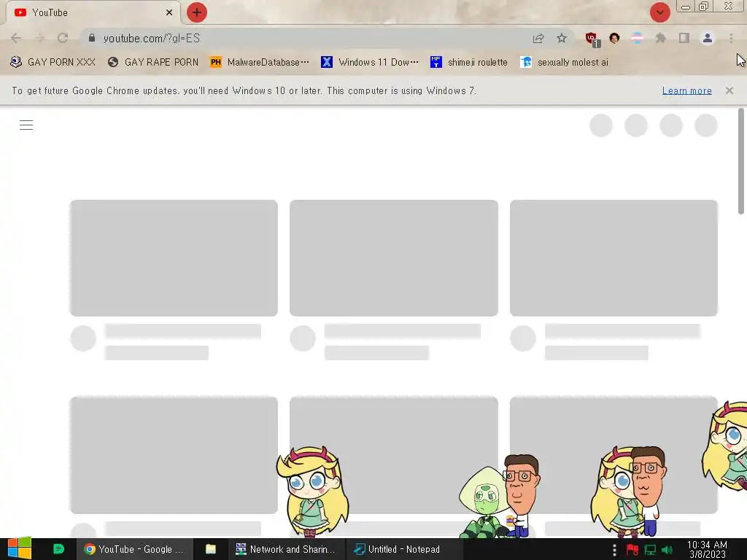Open the YouTube hamburger guide menu

point(26,125)
